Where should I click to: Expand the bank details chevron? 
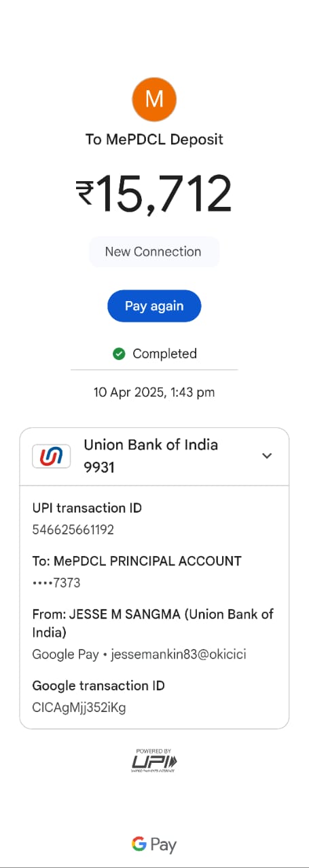[x=267, y=456]
